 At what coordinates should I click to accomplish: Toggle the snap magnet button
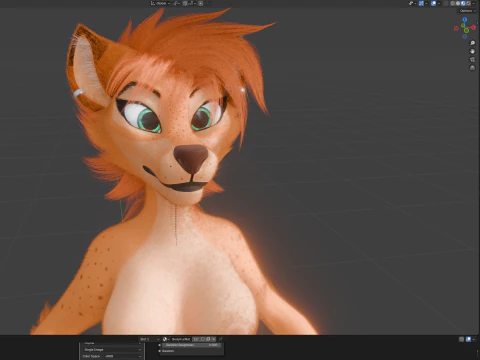(185, 3)
